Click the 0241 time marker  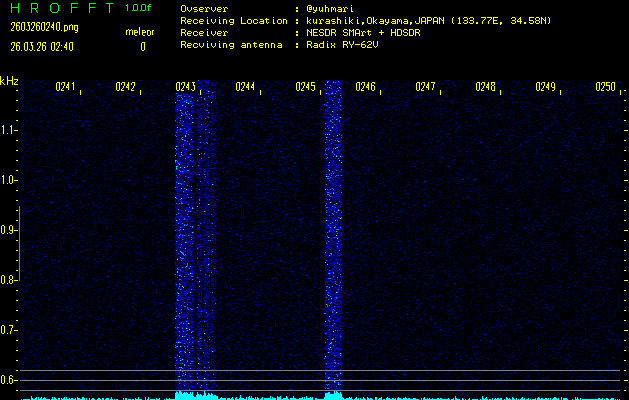pyautogui.click(x=65, y=87)
